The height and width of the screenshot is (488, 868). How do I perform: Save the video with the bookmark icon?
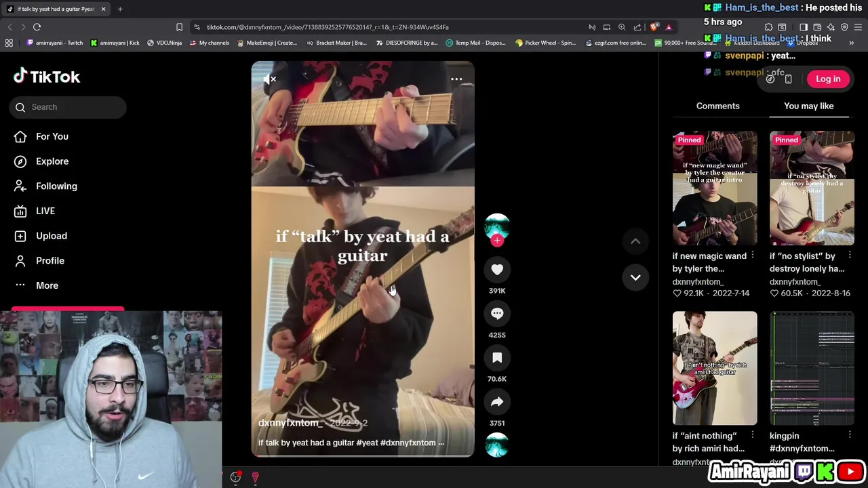[497, 358]
